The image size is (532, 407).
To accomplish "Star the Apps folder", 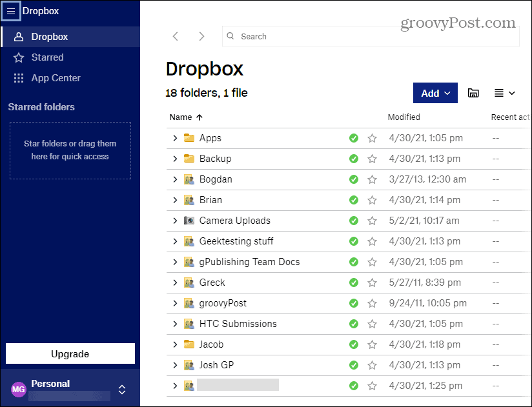I will point(372,138).
